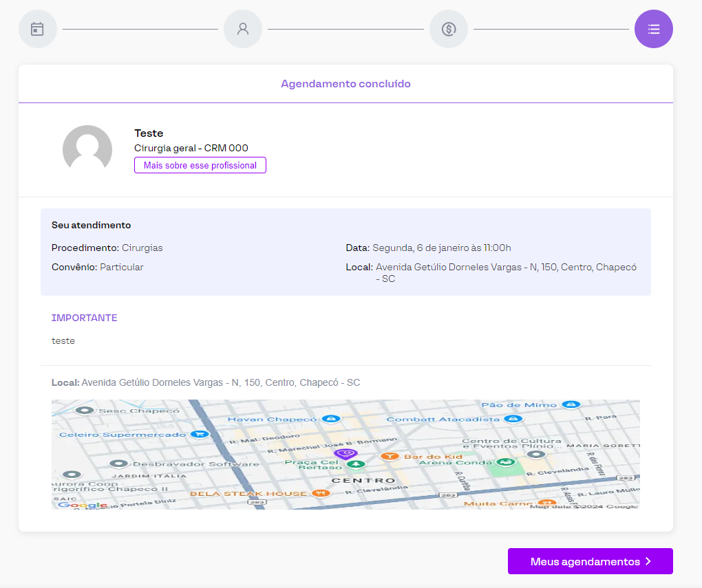Click the Havan Chapecó shopping marker
Screen dimensions: 702x588
click(x=332, y=419)
